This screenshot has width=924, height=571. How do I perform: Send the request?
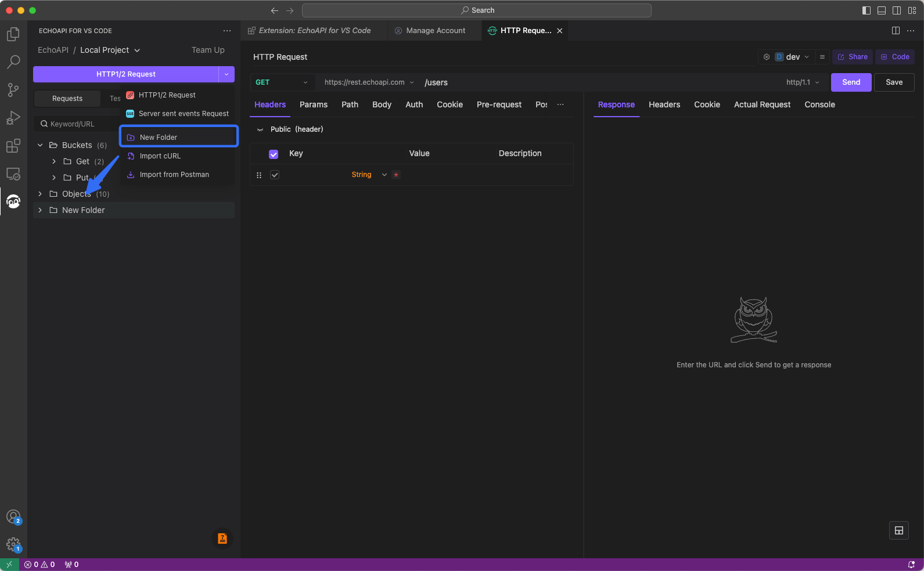pyautogui.click(x=851, y=82)
